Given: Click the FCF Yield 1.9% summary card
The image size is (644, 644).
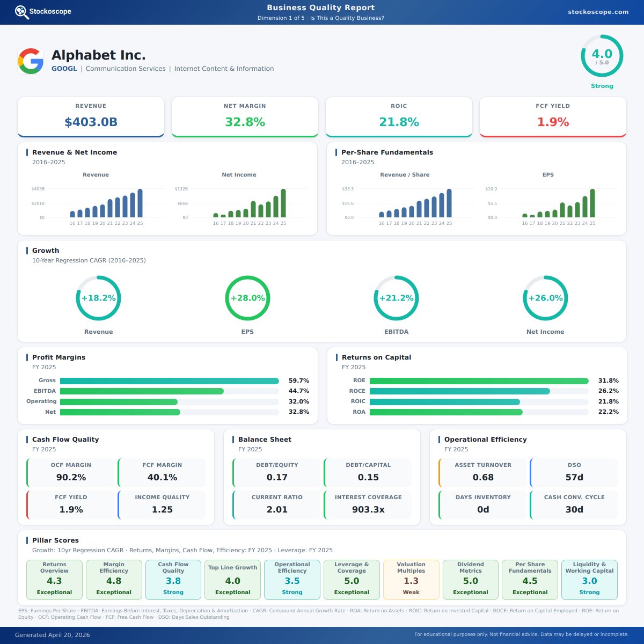Looking at the screenshot, I should tap(553, 117).
